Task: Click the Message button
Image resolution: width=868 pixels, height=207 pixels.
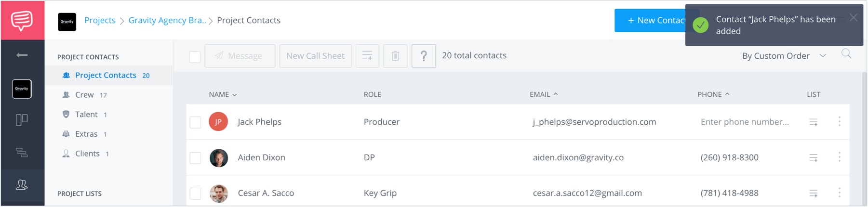Action: click(x=240, y=56)
